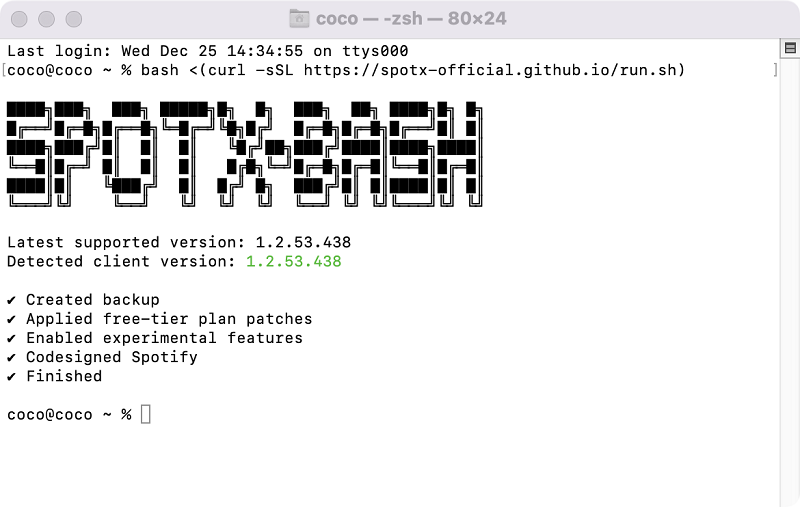Click the checkmark beside Applied free-tier plan patches
This screenshot has height=507, width=800.
click(12, 319)
